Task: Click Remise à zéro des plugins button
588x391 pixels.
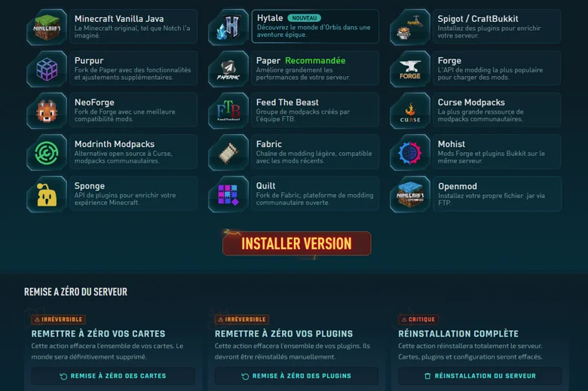Action: click(x=296, y=376)
